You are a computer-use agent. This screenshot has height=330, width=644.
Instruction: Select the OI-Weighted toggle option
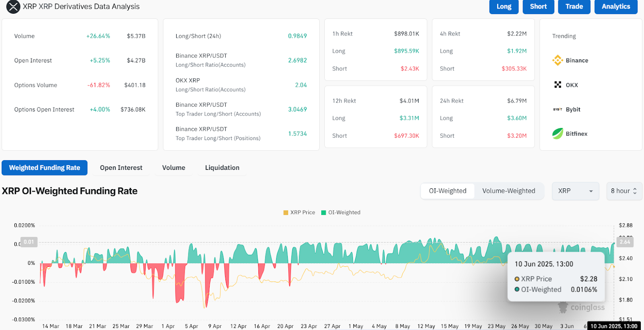pos(448,191)
